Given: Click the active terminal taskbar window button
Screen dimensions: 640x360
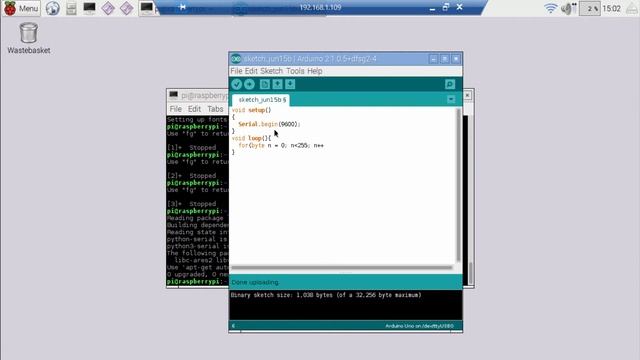Looking at the screenshot, I should point(149,8).
